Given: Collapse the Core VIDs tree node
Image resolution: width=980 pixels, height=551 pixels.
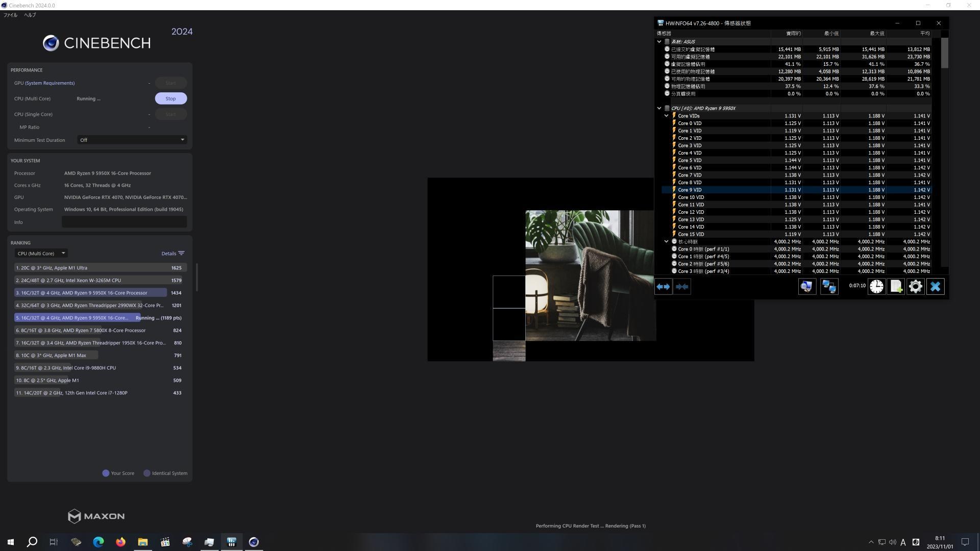Looking at the screenshot, I should point(666,116).
